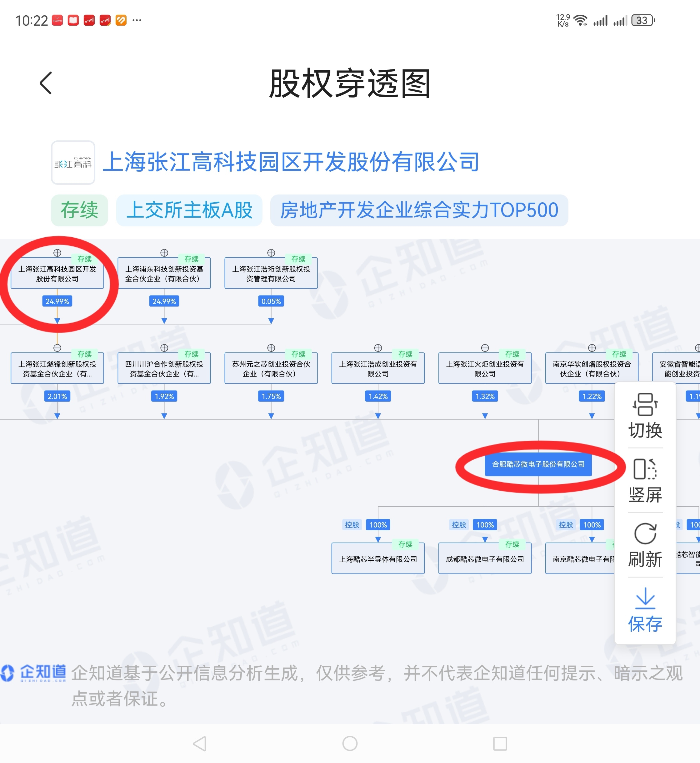Tap the 保存 save download icon

click(645, 598)
